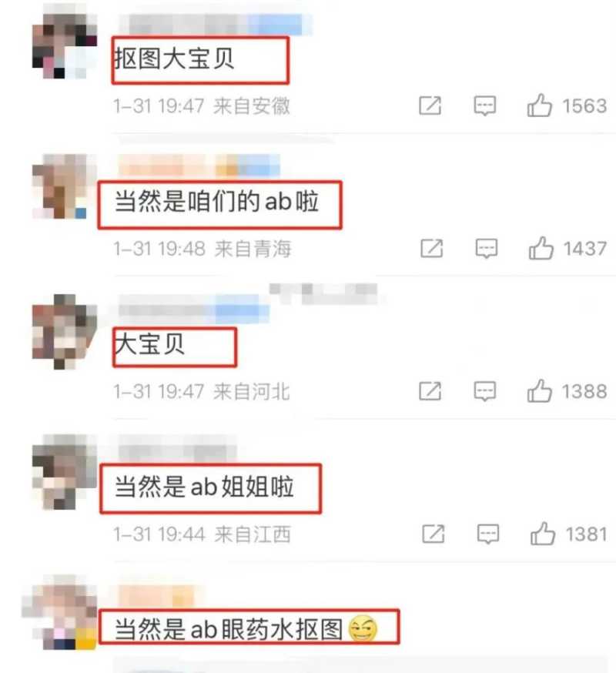
Task: Like the comment with 1381 likes
Action: tap(543, 534)
